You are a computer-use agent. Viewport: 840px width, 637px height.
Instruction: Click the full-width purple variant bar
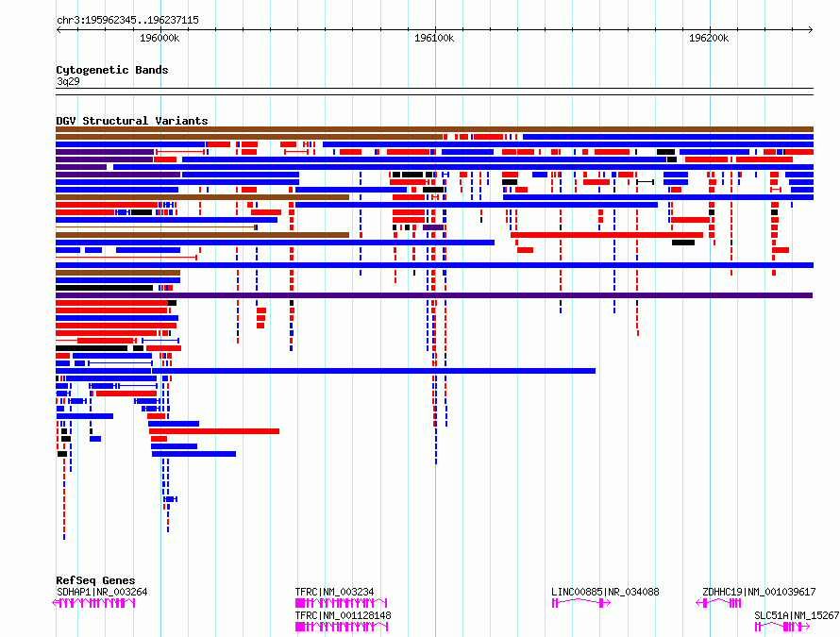click(434, 295)
